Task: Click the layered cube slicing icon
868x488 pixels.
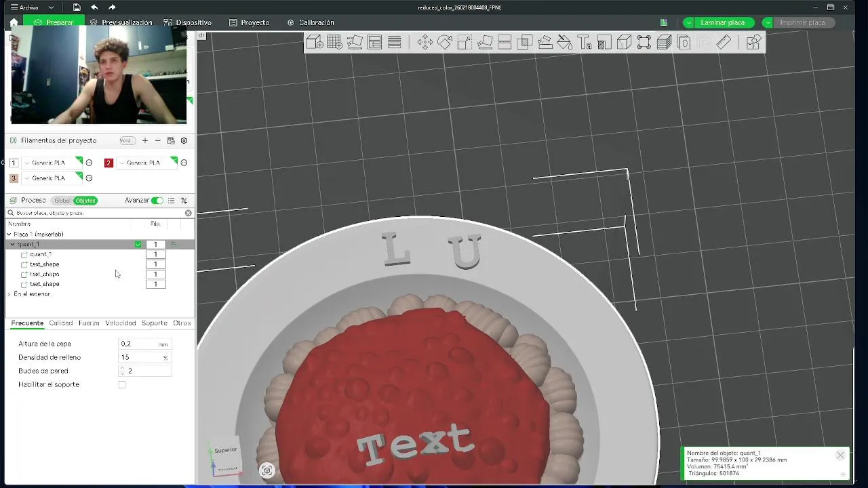Action: coord(664,43)
